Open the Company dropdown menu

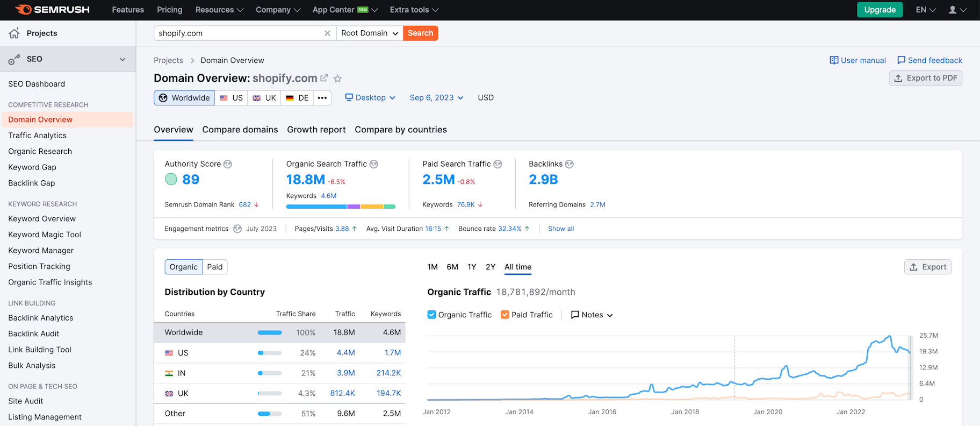[x=278, y=10]
